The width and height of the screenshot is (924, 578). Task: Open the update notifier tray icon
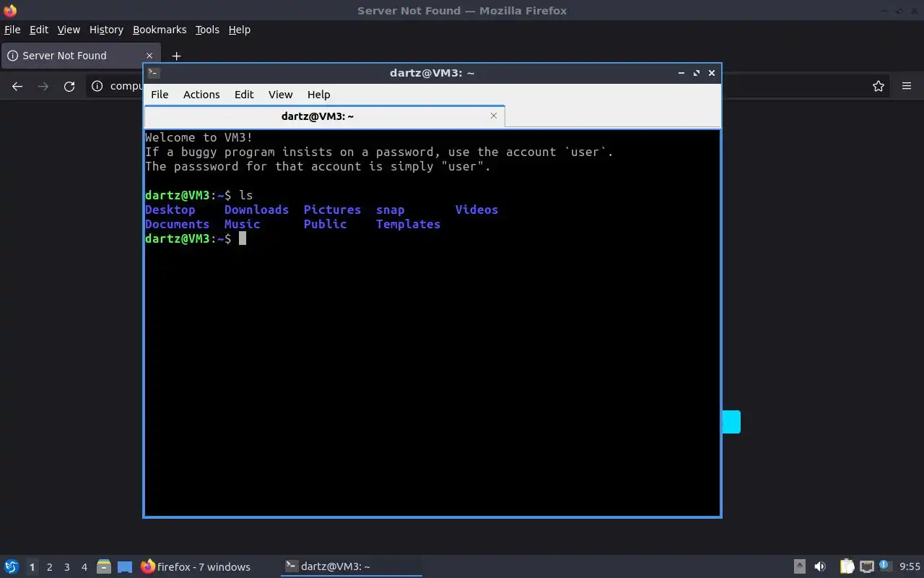[885, 566]
